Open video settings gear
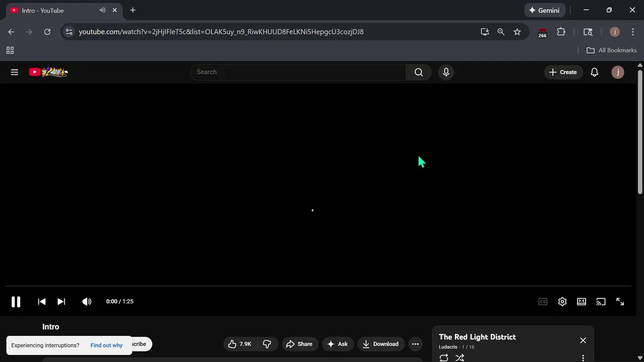 (562, 302)
